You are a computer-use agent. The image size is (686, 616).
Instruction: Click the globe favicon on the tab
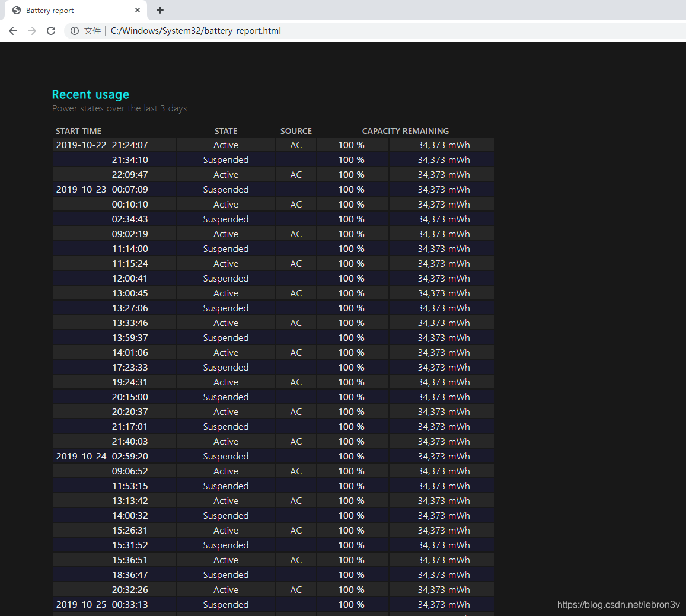[x=17, y=10]
